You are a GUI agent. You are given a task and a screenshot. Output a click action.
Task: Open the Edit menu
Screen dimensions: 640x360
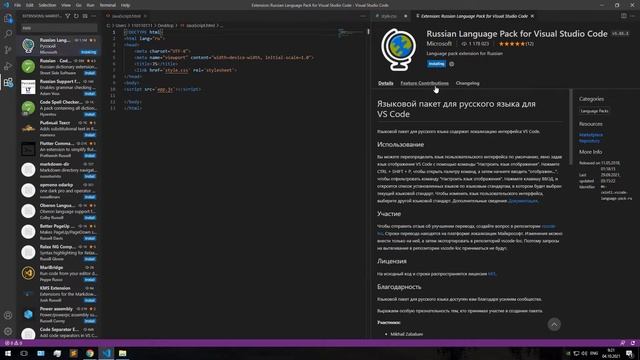[30, 5]
